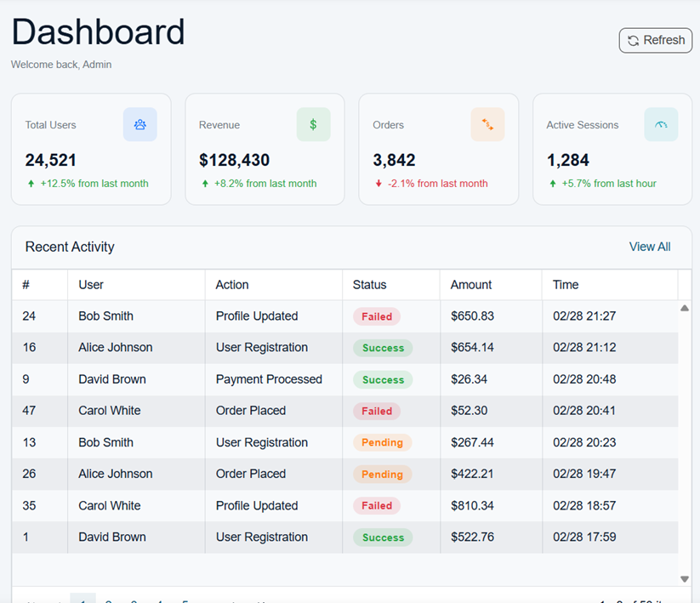Screen dimensions: 700x603
Task: Click the Pending badge on Alice Johnson's Order Placed row
Action: 382,474
